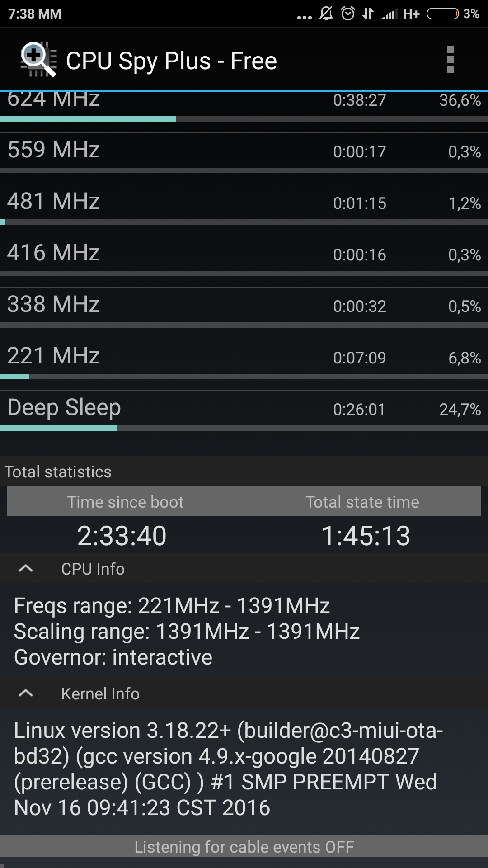The width and height of the screenshot is (488, 868).
Task: Tap the mobile data transfer arrows icon
Action: click(x=368, y=14)
